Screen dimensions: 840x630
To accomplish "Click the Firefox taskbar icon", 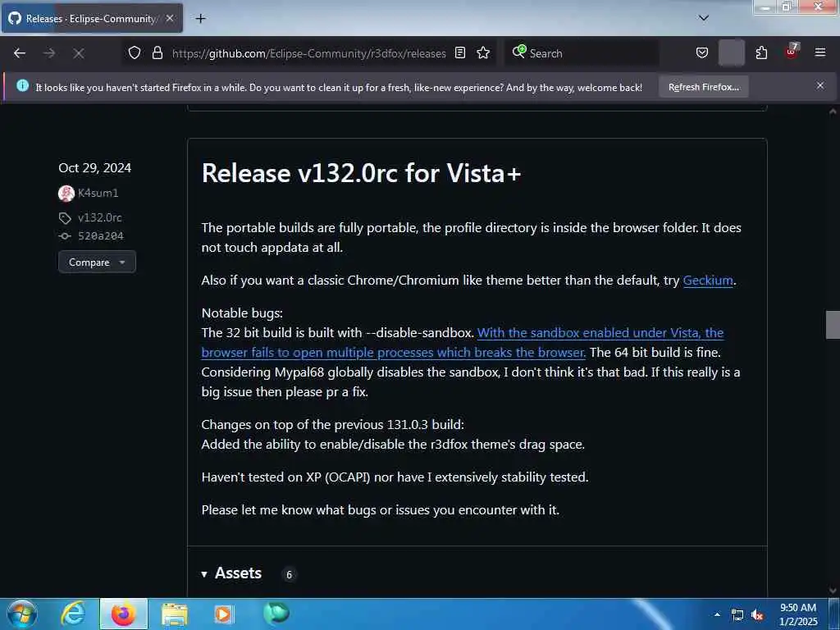I will point(123,614).
